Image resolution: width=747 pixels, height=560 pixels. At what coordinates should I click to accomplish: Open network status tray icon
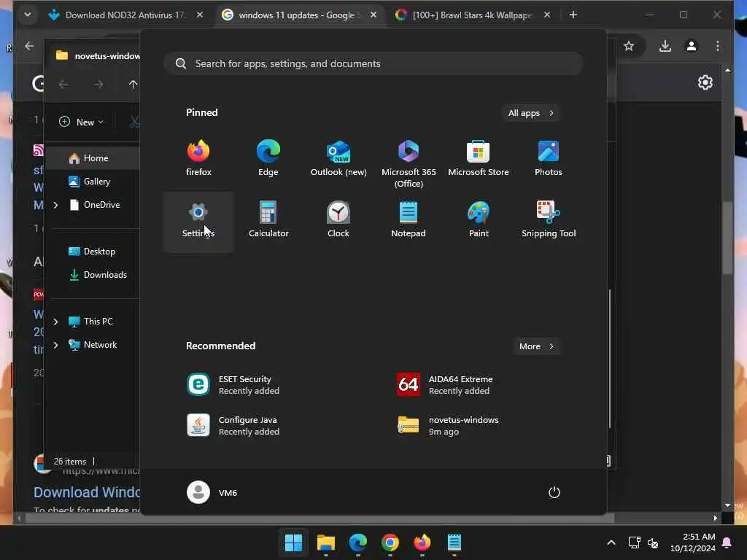click(634, 542)
